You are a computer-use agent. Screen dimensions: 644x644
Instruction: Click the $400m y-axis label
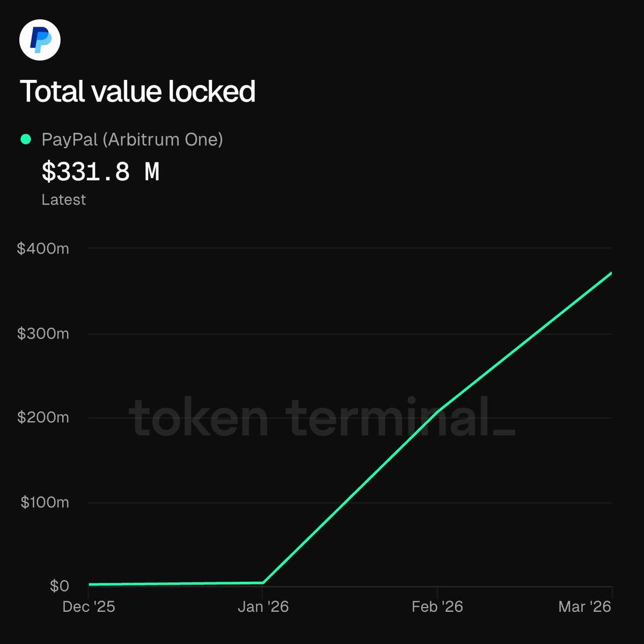point(43,248)
